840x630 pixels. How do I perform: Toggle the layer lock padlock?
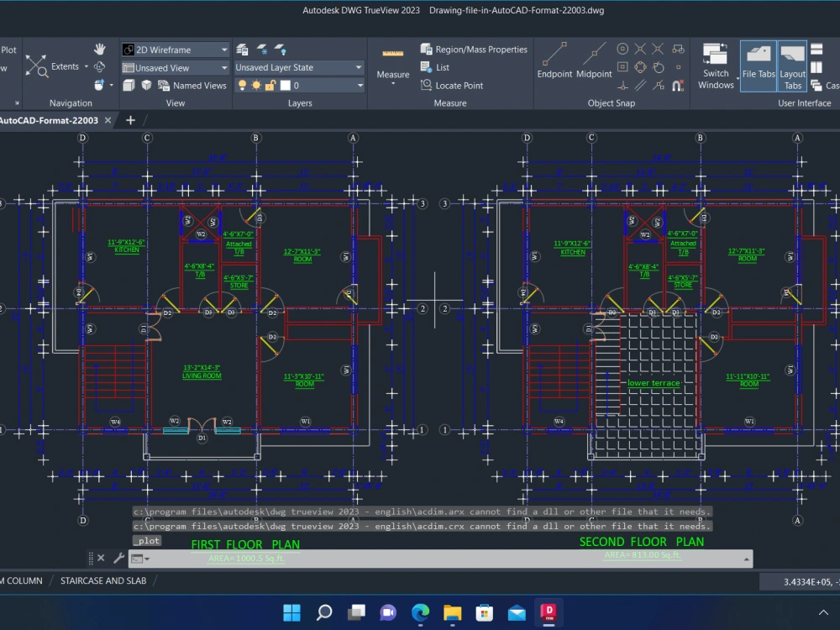(x=270, y=85)
